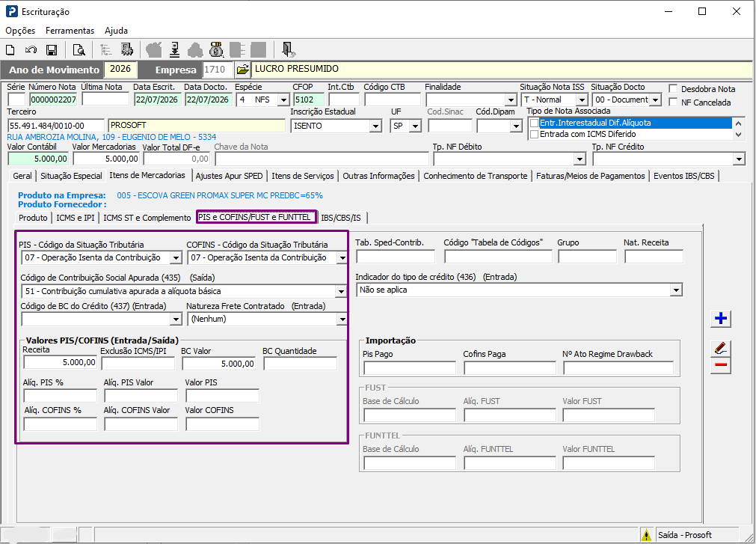This screenshot has height=544, width=756.
Task: Click the download stamp toolbar icon
Action: coord(175,49)
